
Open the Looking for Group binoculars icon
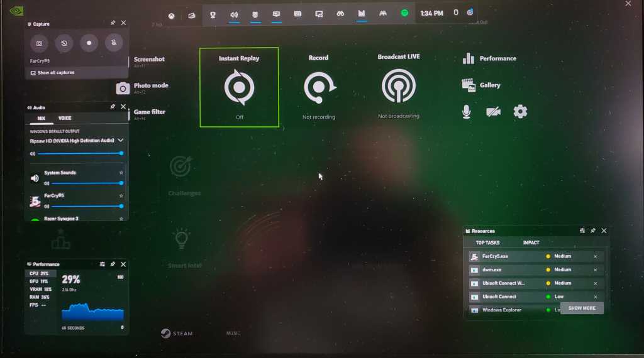[x=340, y=14]
